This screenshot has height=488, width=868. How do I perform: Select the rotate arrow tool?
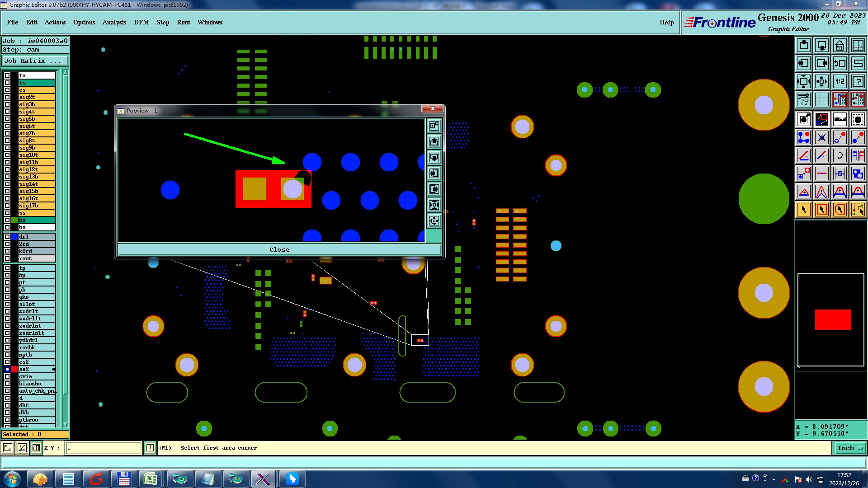840,155
